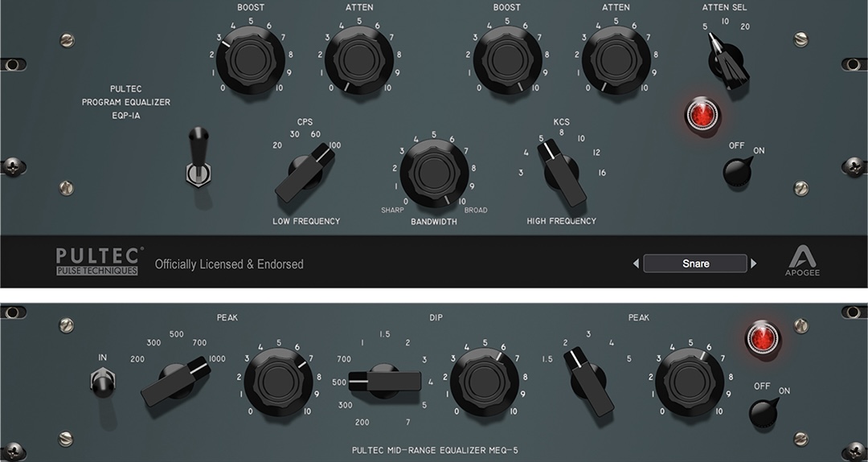Image resolution: width=868 pixels, height=462 pixels.
Task: Click the EQP-1A low frequency Atten knob
Action: (x=359, y=59)
